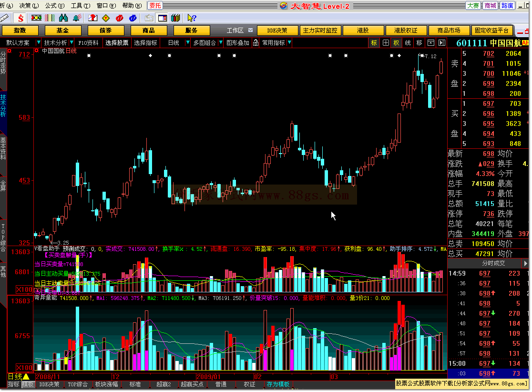Open the 常用指标 dropdown arrow
Viewport: 532px width, 392px height.
click(x=289, y=43)
